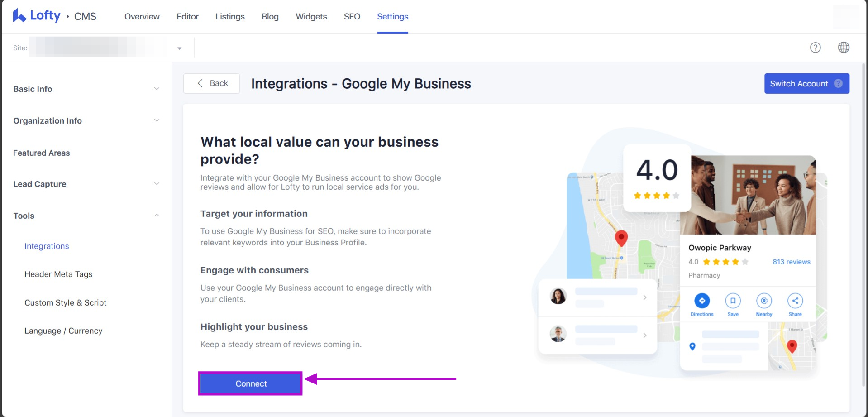
Task: Open the Site selector dropdown arrow
Action: (x=179, y=48)
